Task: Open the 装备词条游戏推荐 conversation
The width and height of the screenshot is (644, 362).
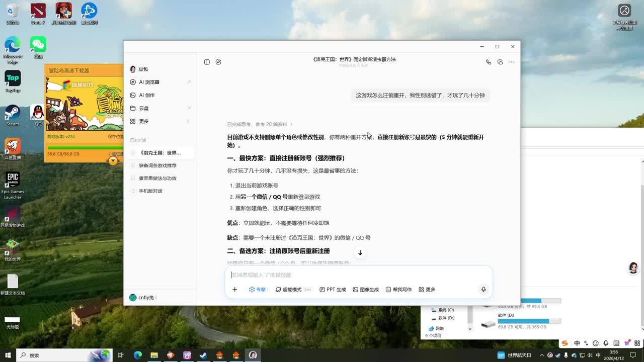Action: 157,165
